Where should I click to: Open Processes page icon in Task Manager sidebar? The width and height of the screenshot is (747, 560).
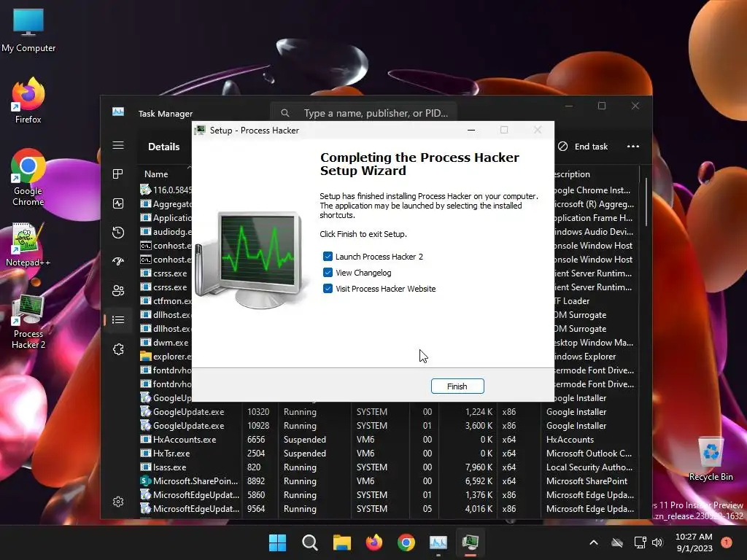[x=118, y=174]
